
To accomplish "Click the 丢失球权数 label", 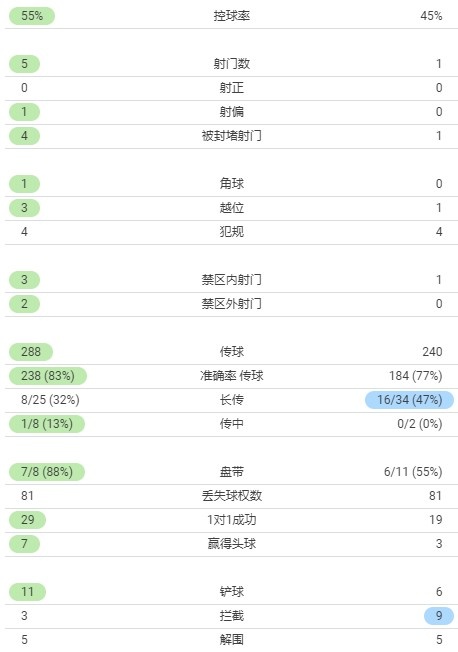I will pyautogui.click(x=232, y=496).
